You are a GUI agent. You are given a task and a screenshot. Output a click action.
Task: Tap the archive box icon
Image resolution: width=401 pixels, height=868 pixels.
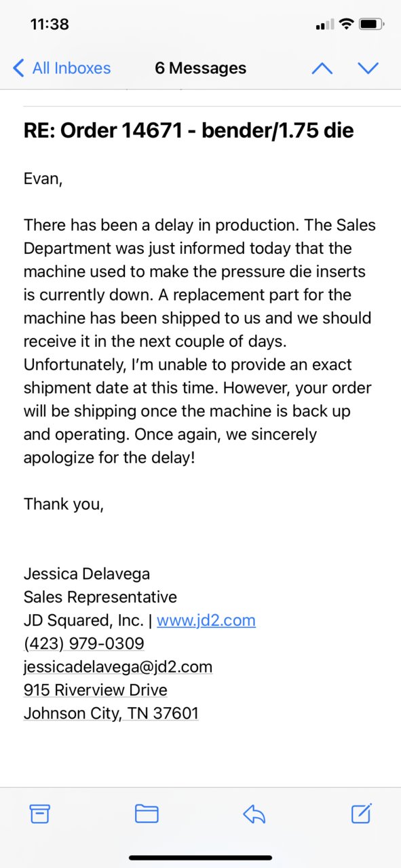click(40, 813)
